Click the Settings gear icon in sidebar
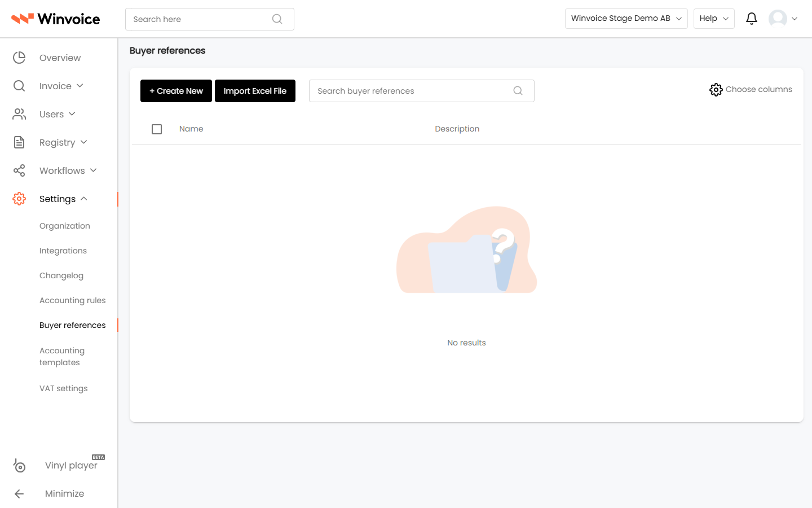 pos(19,199)
